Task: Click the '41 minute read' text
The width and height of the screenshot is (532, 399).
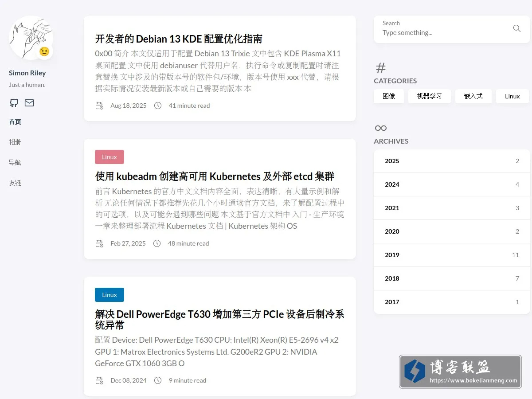Action: tap(189, 106)
